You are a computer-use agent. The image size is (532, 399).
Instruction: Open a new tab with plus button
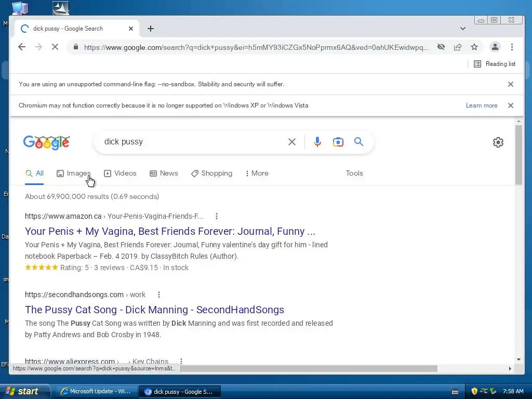click(151, 29)
